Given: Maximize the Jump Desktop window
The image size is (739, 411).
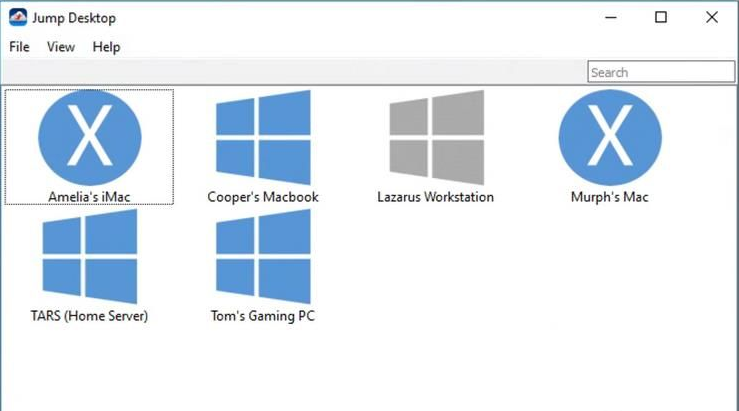Looking at the screenshot, I should (661, 17).
